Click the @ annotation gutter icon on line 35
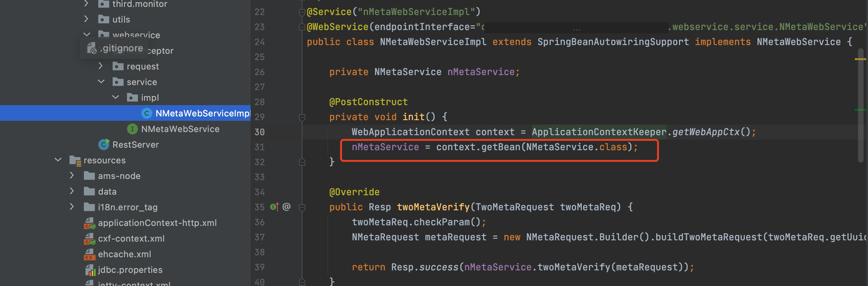 click(287, 207)
